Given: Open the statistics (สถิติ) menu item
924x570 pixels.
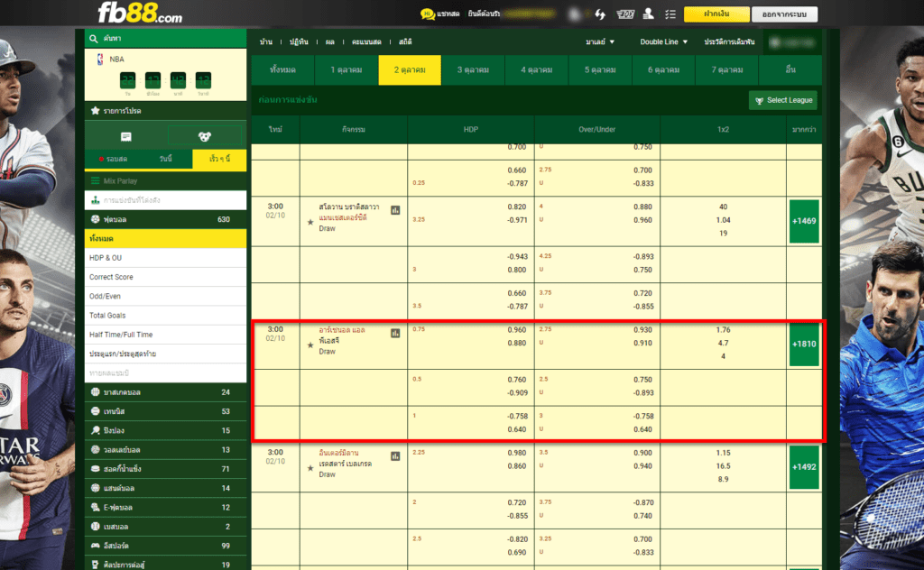Looking at the screenshot, I should click(405, 41).
